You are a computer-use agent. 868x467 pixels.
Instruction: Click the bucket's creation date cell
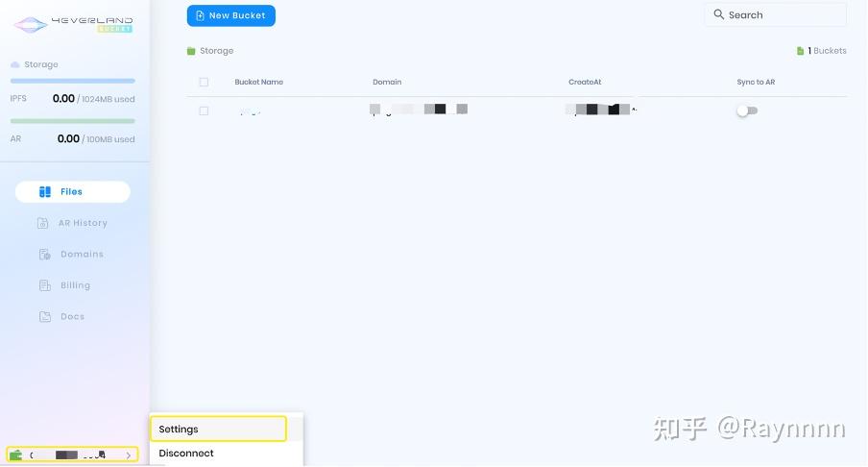pos(601,110)
